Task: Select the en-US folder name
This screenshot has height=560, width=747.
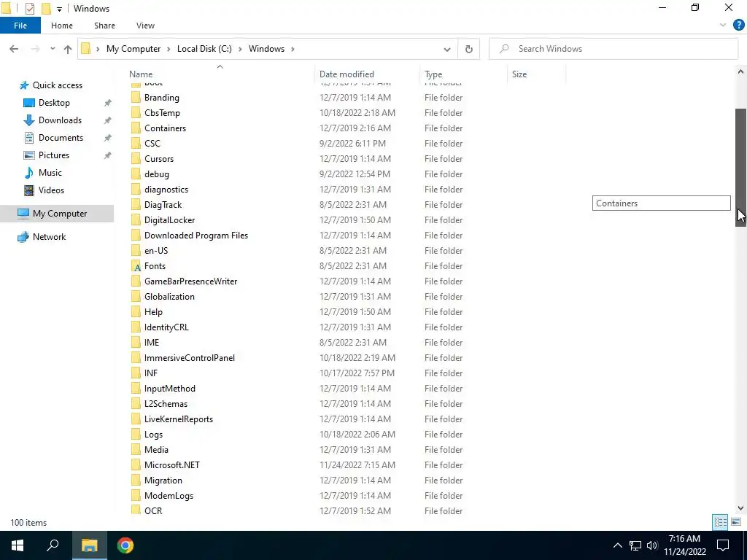Action: (156, 251)
